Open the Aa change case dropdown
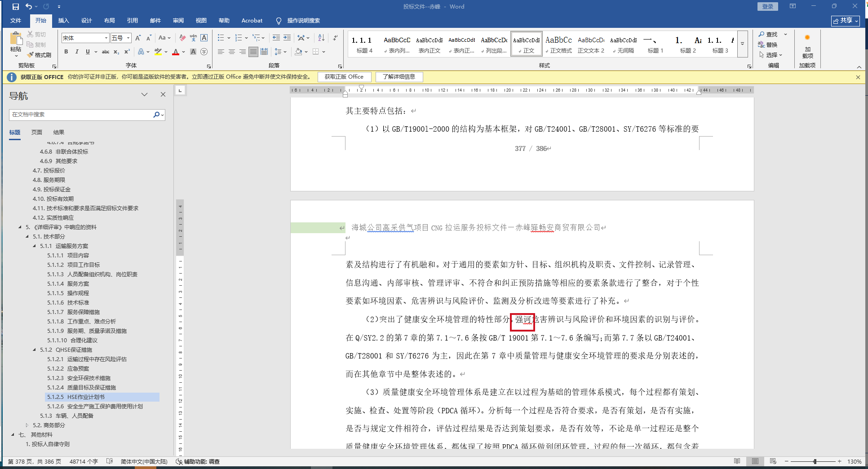Viewport: 868px width, 469px height. [x=164, y=38]
